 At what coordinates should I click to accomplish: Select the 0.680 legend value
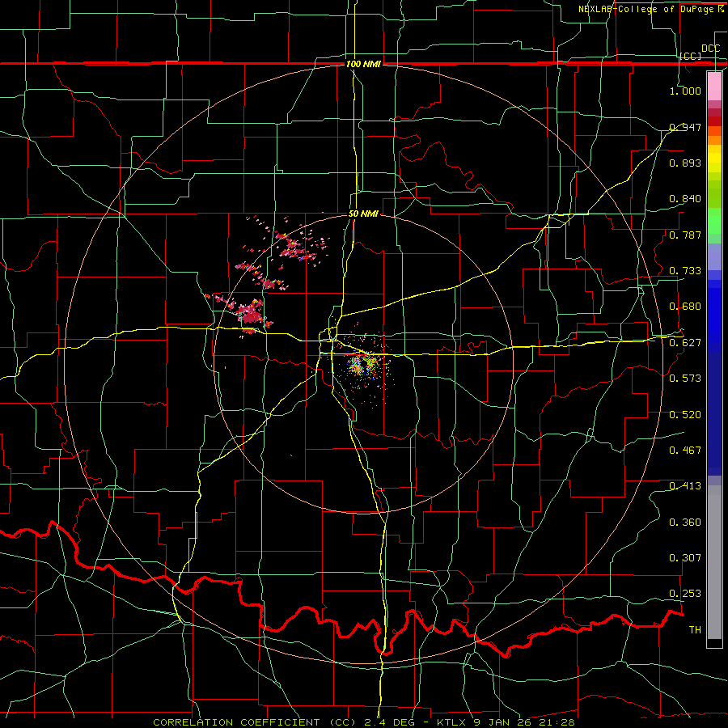[x=685, y=307]
